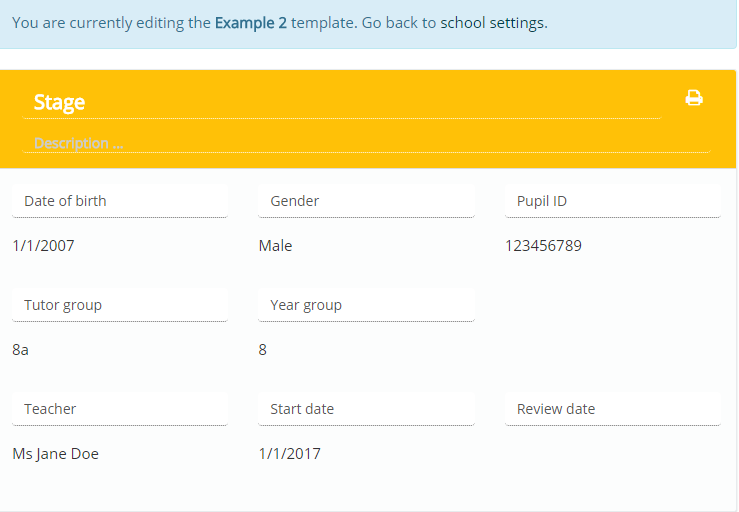
Task: Select the 1/1/2017 start date value
Action: click(289, 454)
